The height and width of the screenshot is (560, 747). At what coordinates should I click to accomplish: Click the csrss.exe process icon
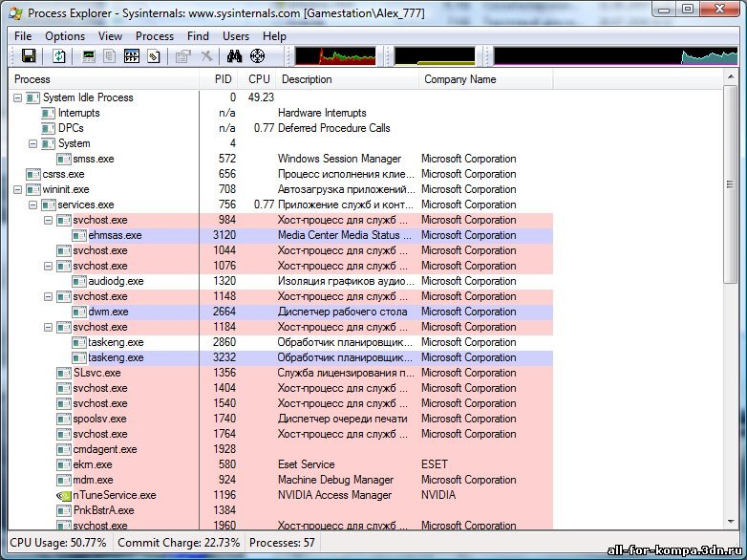[x=33, y=175]
